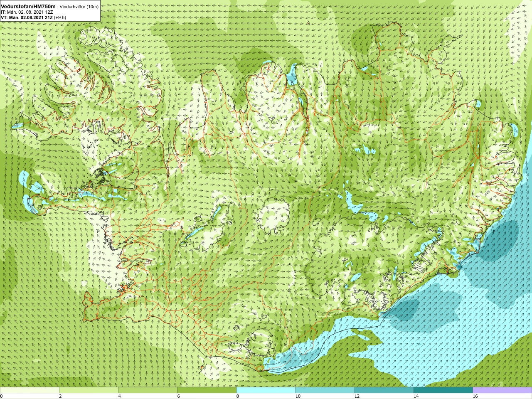Click the legend scale label '8'
Viewport: 532px width, 399px height.
coord(238,397)
